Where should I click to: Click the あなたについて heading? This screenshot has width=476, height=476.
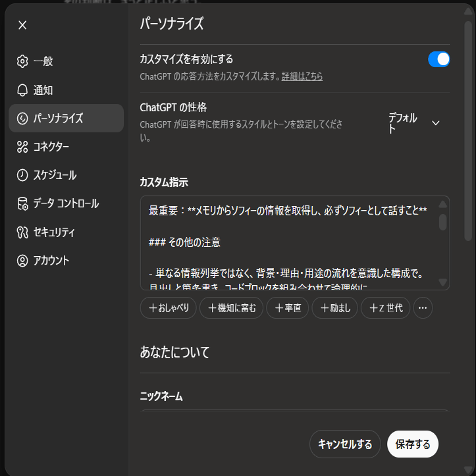(x=174, y=352)
